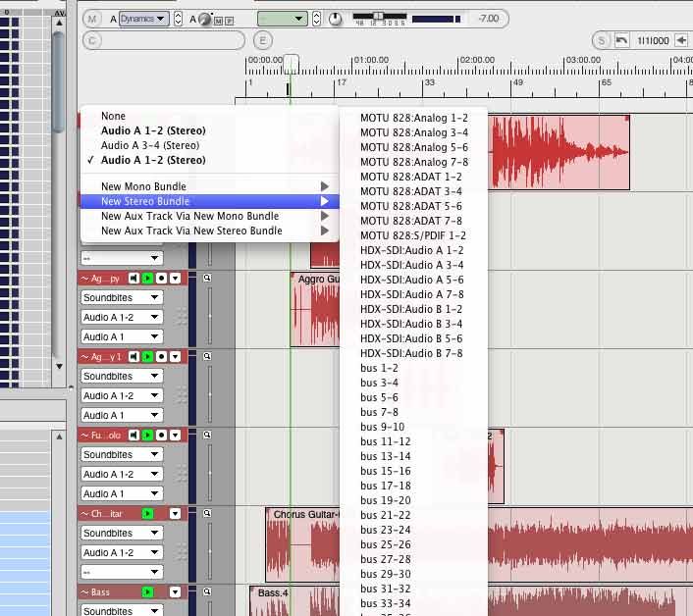Screen dimensions: 693x616
Task: Click the magnifier zoom icon on Ag...py track
Action: point(207,278)
